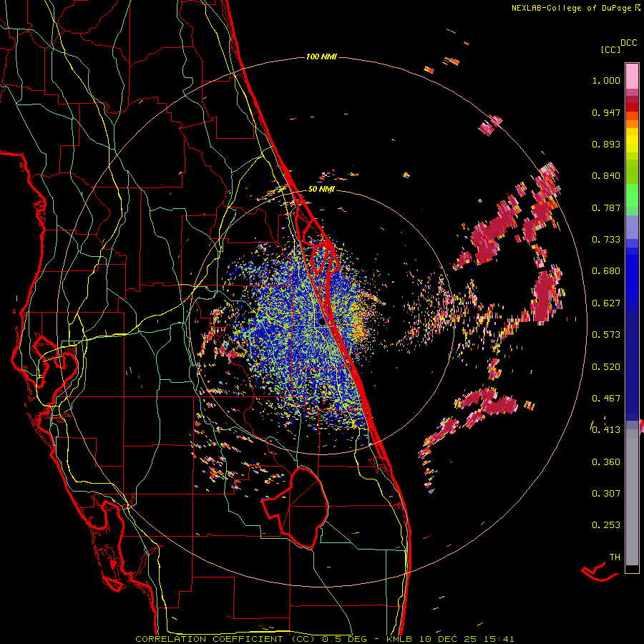Click the green color bar segment near 0.840

coord(632,171)
